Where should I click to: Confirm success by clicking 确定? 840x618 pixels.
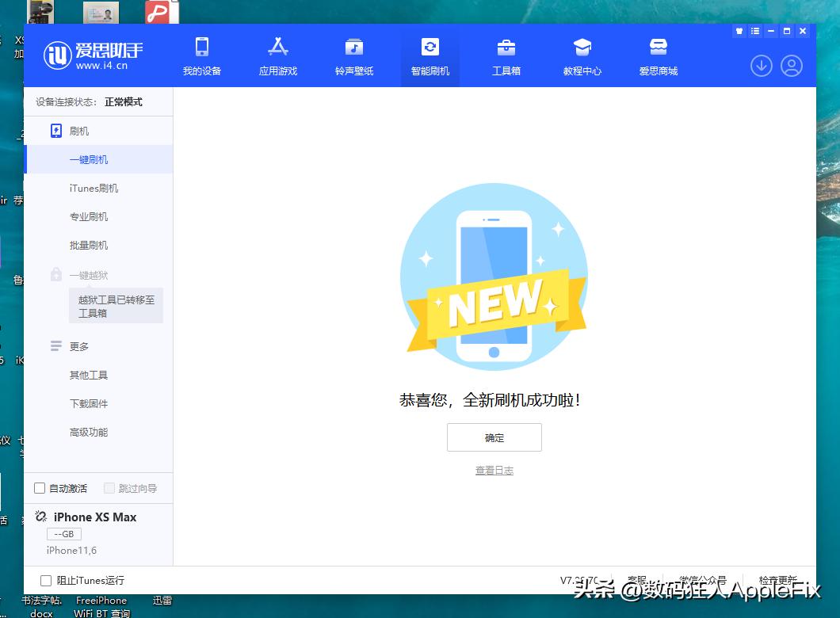[494, 437]
